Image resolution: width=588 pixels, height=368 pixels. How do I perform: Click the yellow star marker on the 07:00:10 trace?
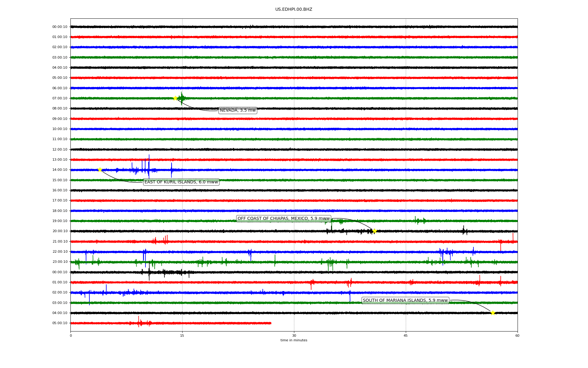pyautogui.click(x=175, y=98)
